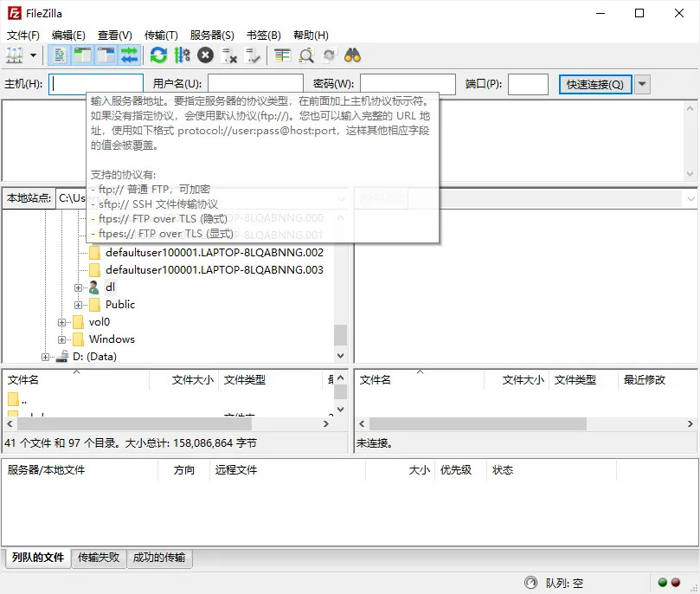Open the 查看(V) menu

tap(115, 35)
